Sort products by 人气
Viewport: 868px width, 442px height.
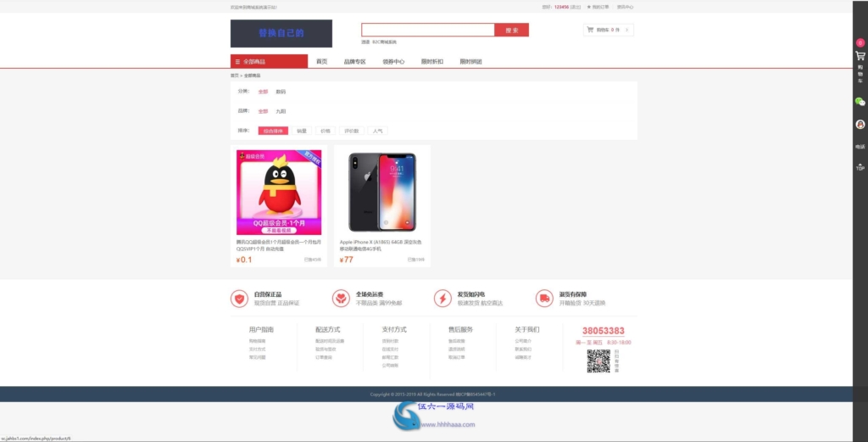(377, 131)
